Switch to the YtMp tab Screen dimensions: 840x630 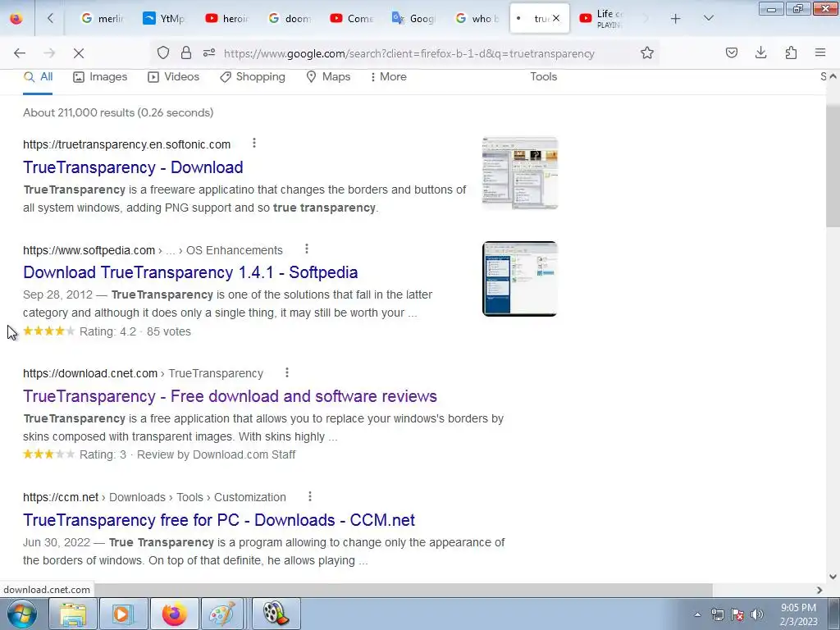tap(164, 18)
